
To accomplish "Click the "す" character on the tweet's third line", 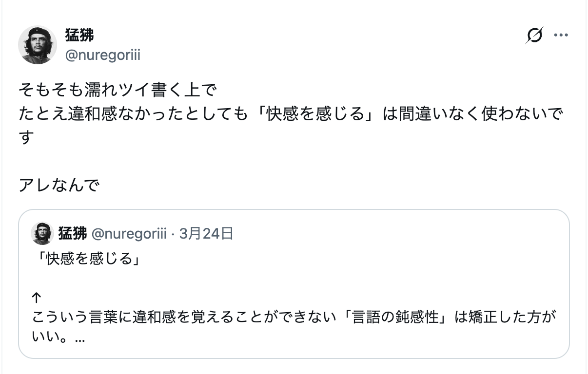I will click(26, 137).
